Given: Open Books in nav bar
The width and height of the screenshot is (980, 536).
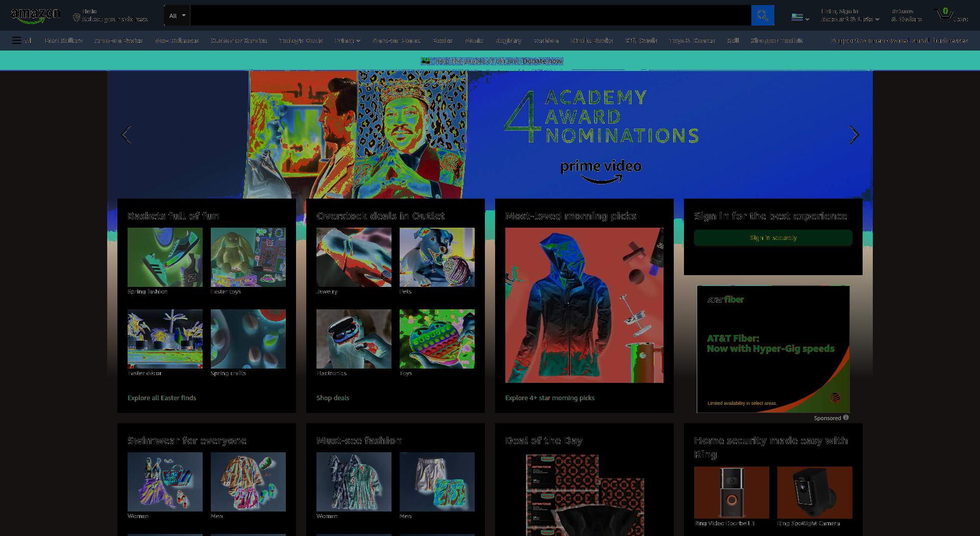Looking at the screenshot, I should pyautogui.click(x=443, y=40).
